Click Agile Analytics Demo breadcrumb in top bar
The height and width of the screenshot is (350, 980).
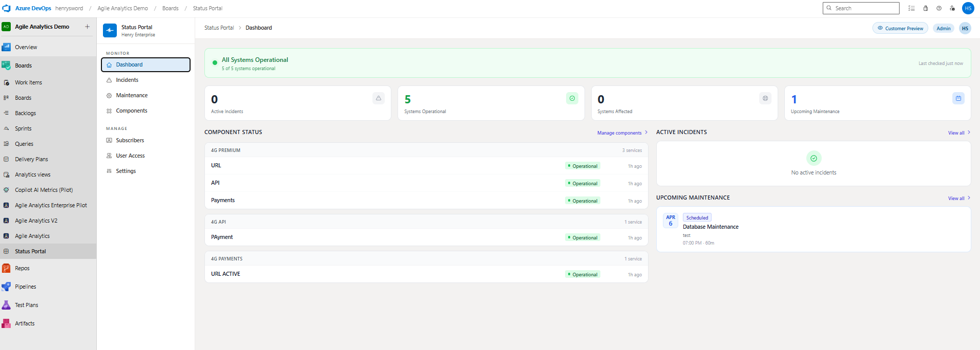(122, 8)
